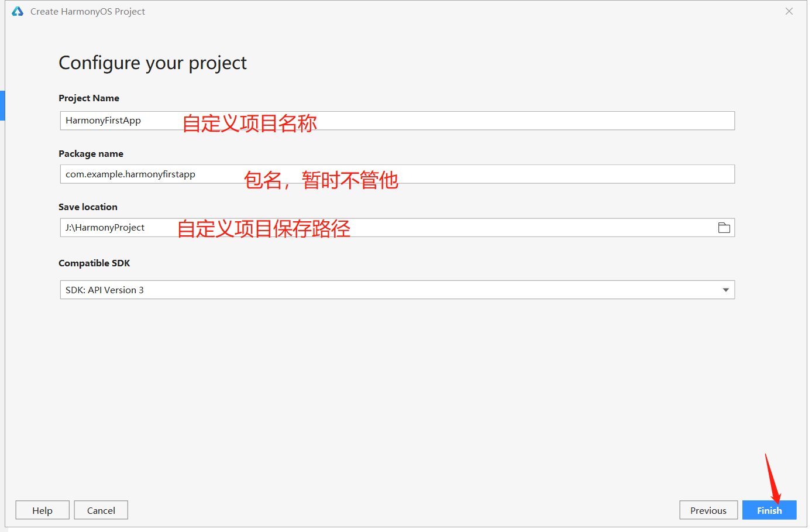Viewport: 812px width, 532px height.
Task: Click the Package name label
Action: (x=91, y=154)
